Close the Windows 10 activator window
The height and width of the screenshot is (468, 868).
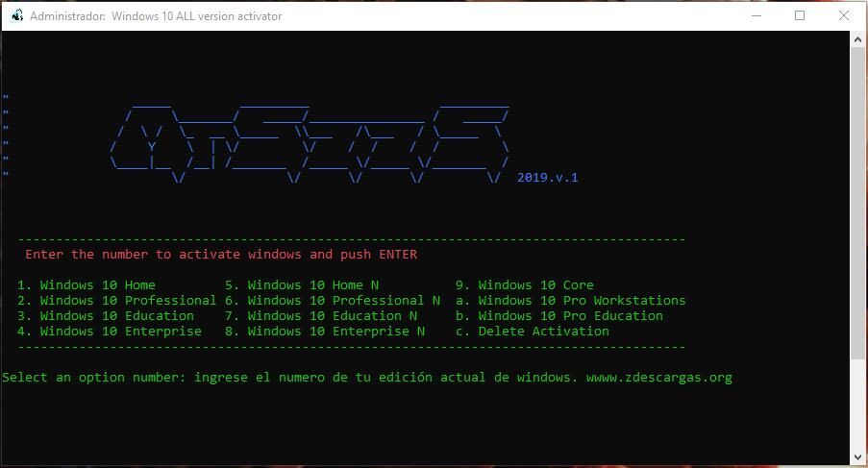(844, 15)
